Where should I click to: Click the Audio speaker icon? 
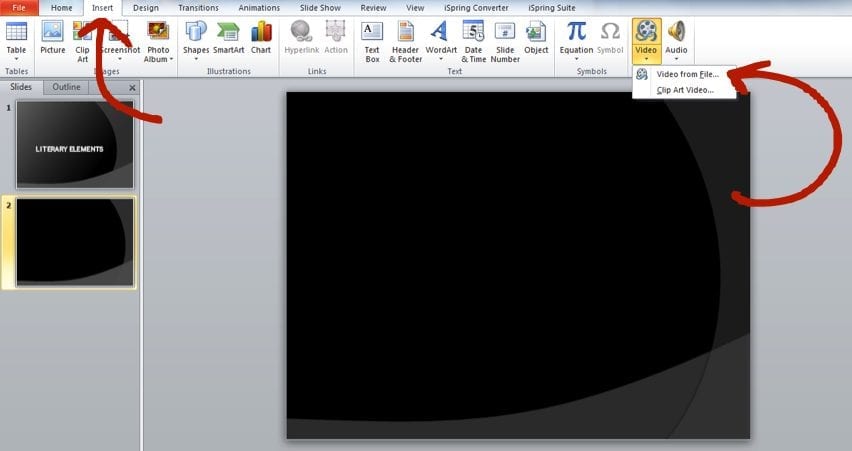point(676,31)
